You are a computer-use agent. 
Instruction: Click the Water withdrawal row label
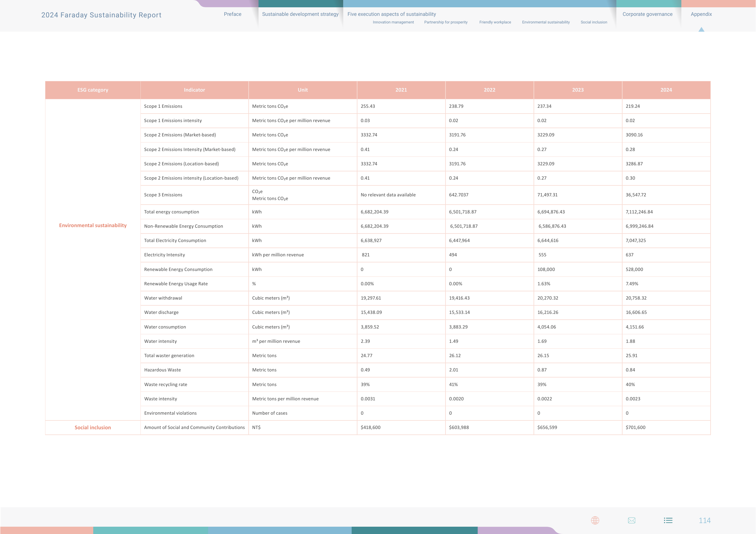(163, 298)
